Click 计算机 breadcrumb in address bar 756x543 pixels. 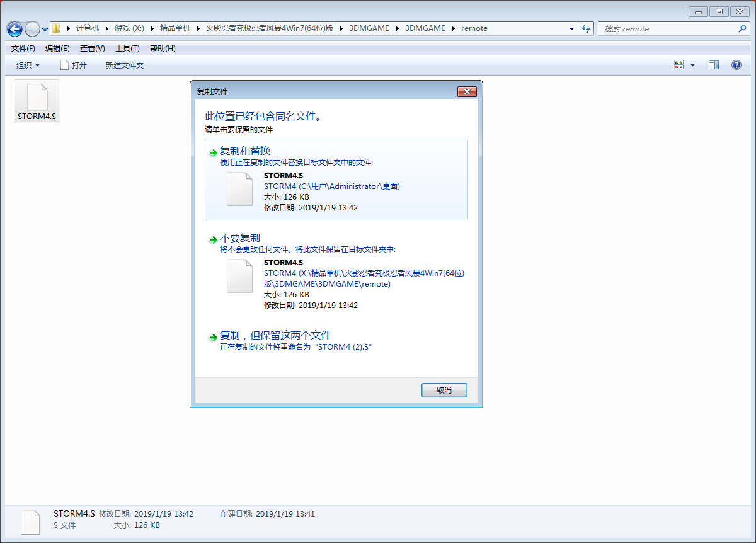[x=88, y=28]
